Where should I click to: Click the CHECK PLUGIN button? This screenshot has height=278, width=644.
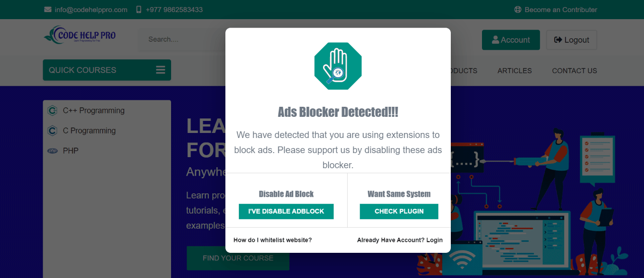click(x=399, y=212)
